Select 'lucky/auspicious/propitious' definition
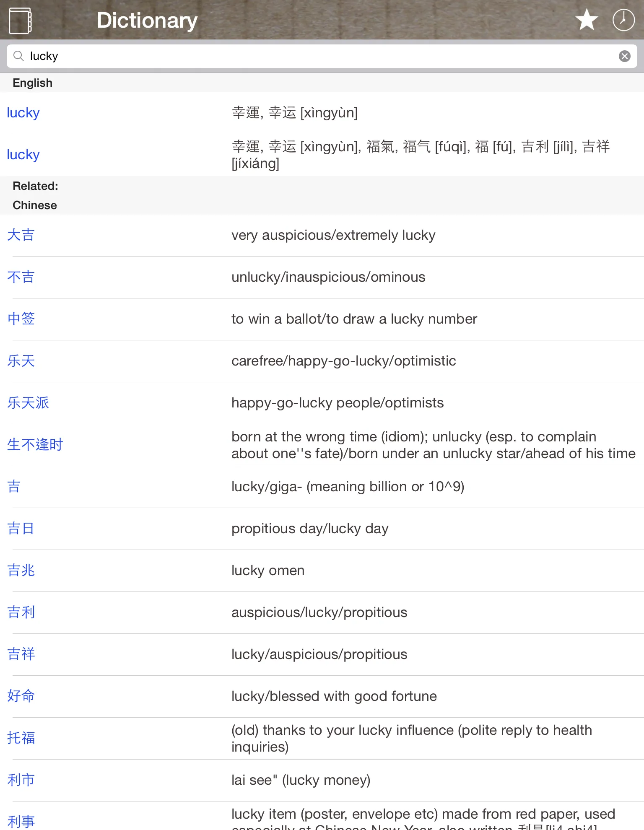The image size is (644, 830). pyautogui.click(x=319, y=654)
